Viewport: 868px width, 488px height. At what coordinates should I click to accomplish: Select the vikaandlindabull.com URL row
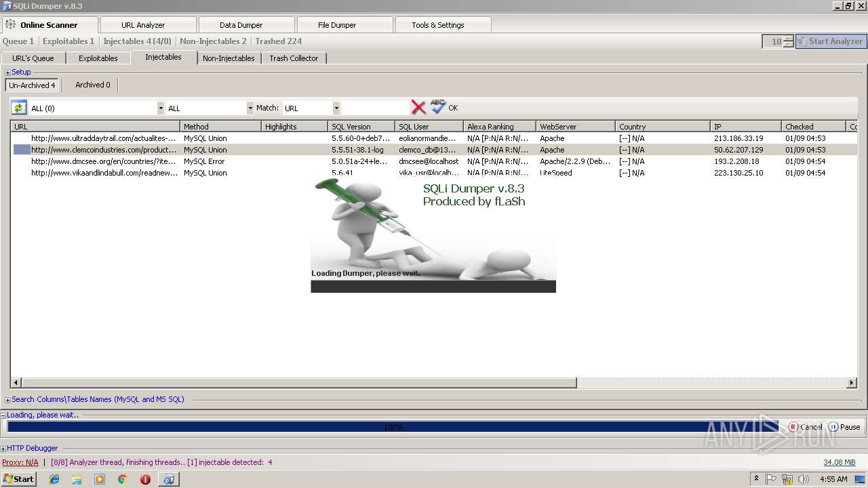coord(434,173)
